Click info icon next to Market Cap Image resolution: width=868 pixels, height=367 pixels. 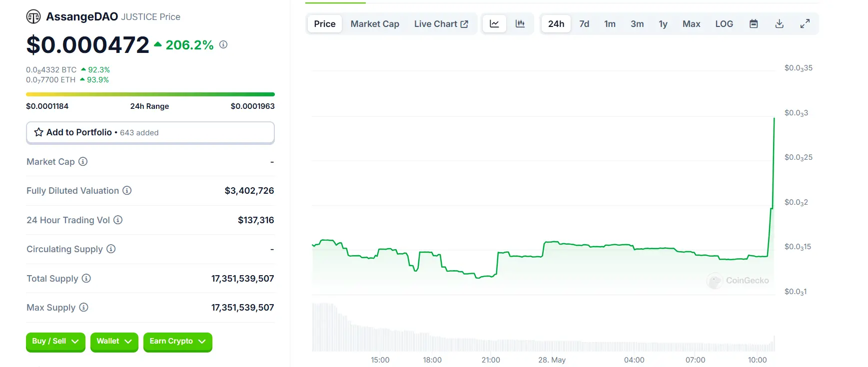(x=83, y=161)
